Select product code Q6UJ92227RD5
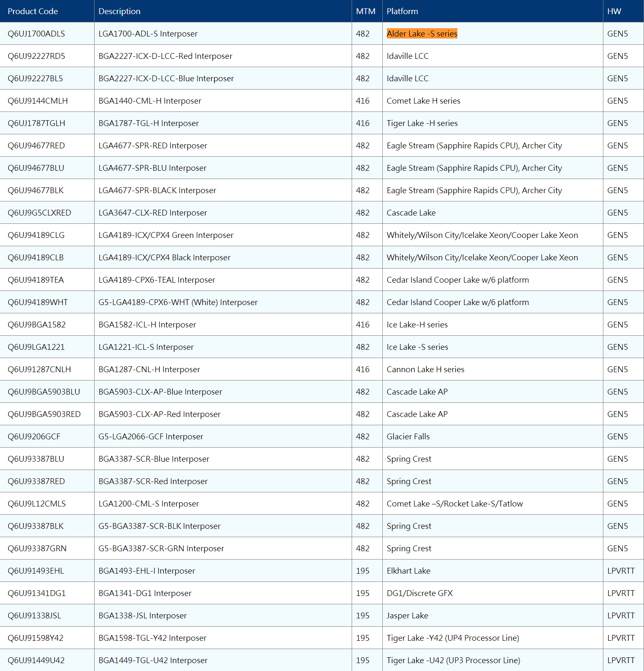Image resolution: width=644 pixels, height=671 pixels. point(36,56)
